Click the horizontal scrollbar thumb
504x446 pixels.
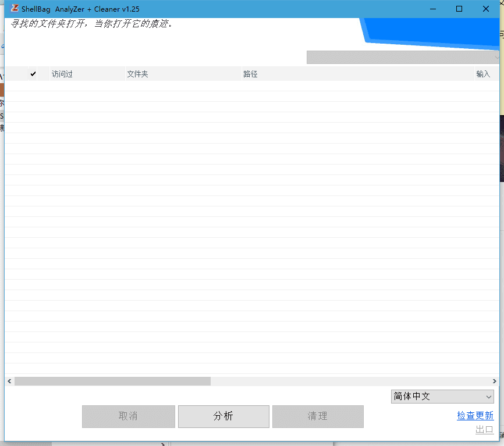tap(112, 381)
